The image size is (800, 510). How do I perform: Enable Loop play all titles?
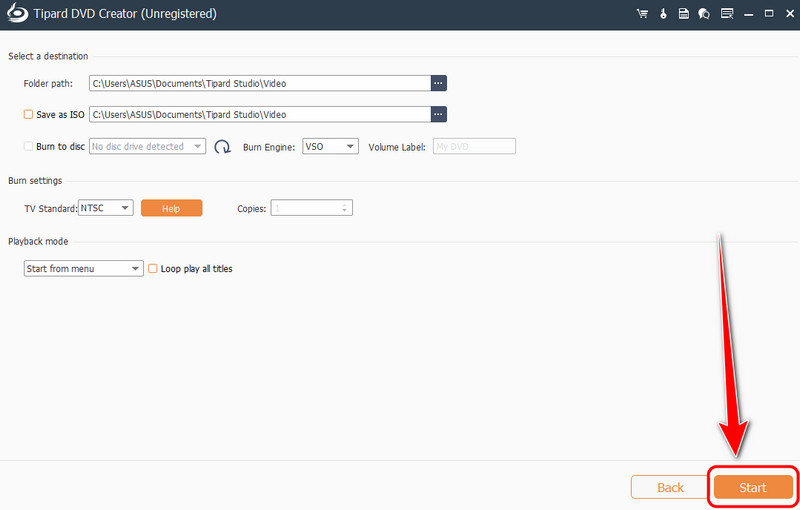pos(153,268)
